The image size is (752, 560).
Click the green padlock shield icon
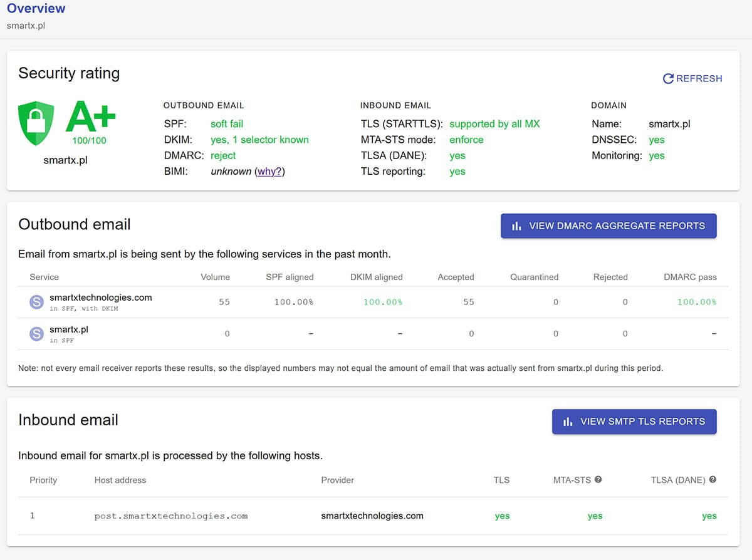tap(36, 124)
